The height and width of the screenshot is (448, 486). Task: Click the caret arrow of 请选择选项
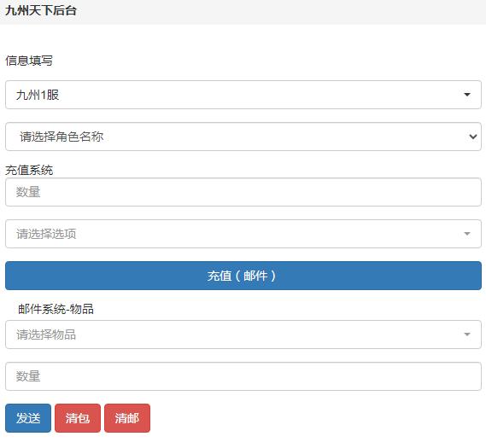[467, 234]
